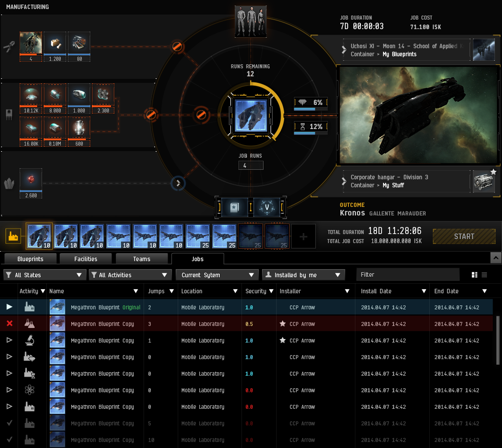Sort by Activity column header
Image resolution: width=502 pixels, height=448 pixels.
pos(32,291)
